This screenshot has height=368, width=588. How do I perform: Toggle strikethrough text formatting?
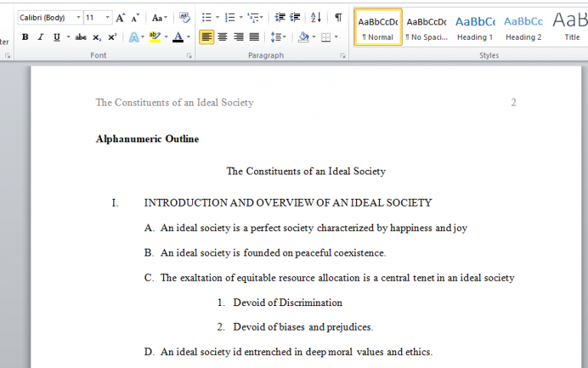click(81, 37)
